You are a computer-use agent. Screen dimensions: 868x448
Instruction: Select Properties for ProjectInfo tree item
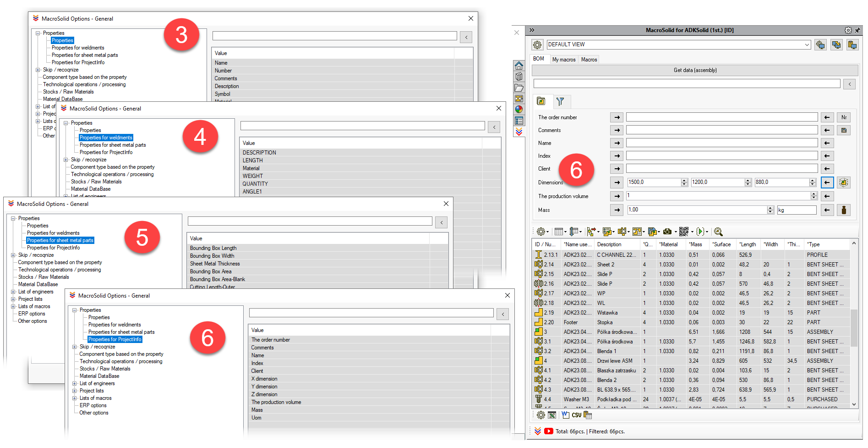point(115,340)
